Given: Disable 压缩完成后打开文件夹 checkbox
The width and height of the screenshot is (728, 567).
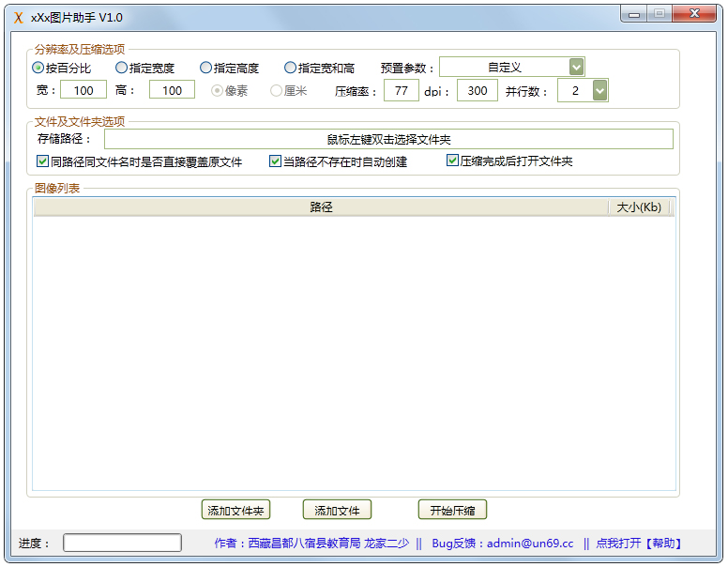Looking at the screenshot, I should (x=453, y=161).
